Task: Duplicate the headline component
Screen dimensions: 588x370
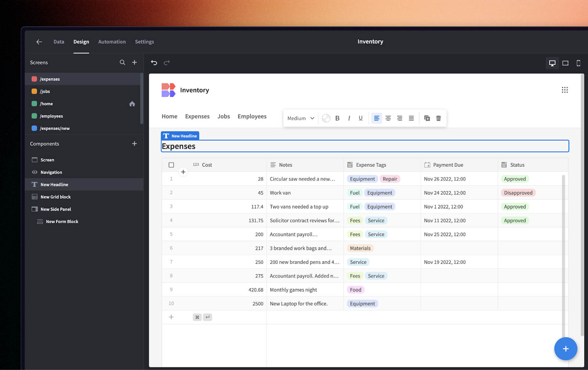Action: 426,118
